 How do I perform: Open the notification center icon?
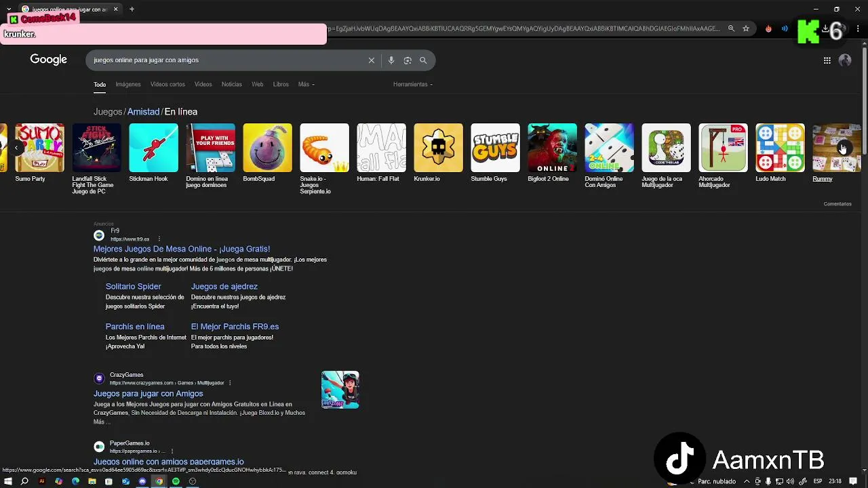853,481
